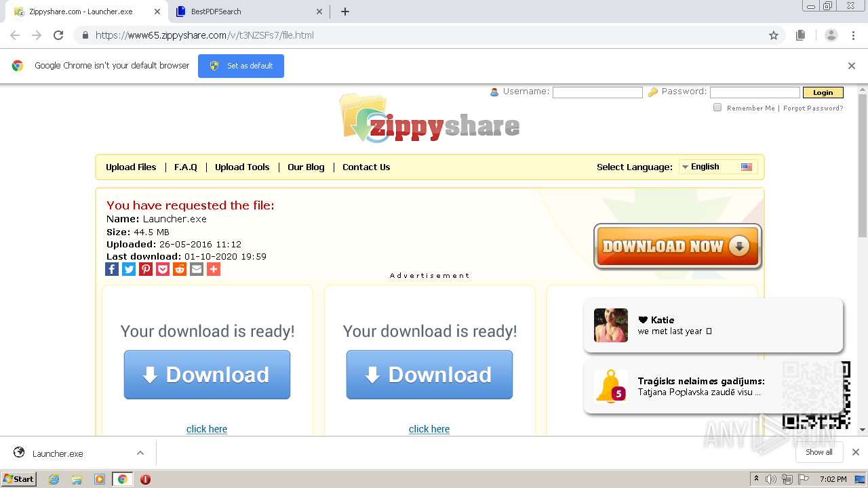The height and width of the screenshot is (488, 868).
Task: Open Chrome three-dot menu
Action: tap(854, 35)
